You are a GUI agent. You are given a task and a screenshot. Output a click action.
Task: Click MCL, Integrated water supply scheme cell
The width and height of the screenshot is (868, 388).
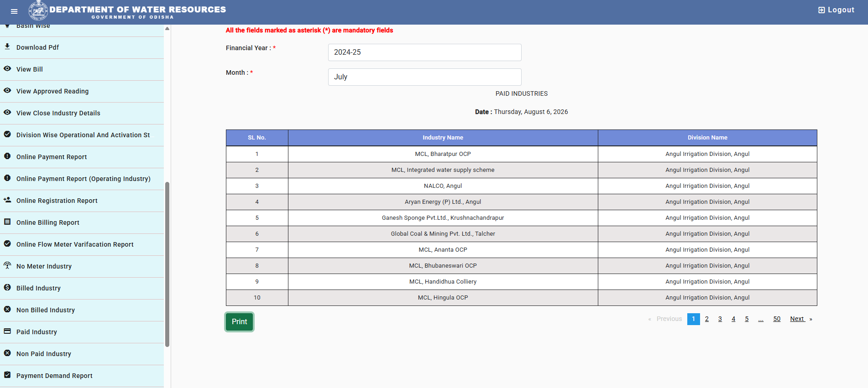443,170
